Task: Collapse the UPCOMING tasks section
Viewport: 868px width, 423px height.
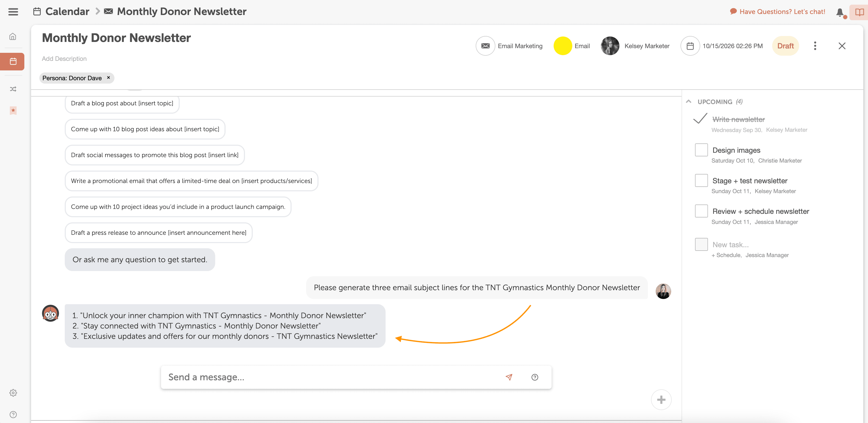Action: [689, 102]
